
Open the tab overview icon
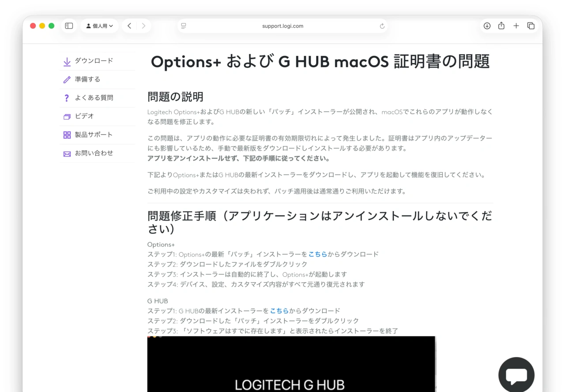click(x=531, y=26)
